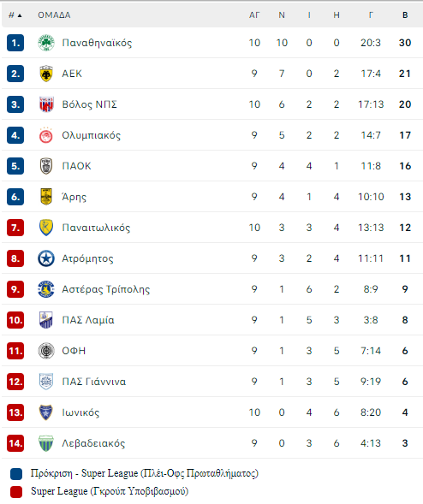This screenshot has width=423, height=504.
Task: Open the Ατρόμητος blue star logo
Action: coord(46,258)
